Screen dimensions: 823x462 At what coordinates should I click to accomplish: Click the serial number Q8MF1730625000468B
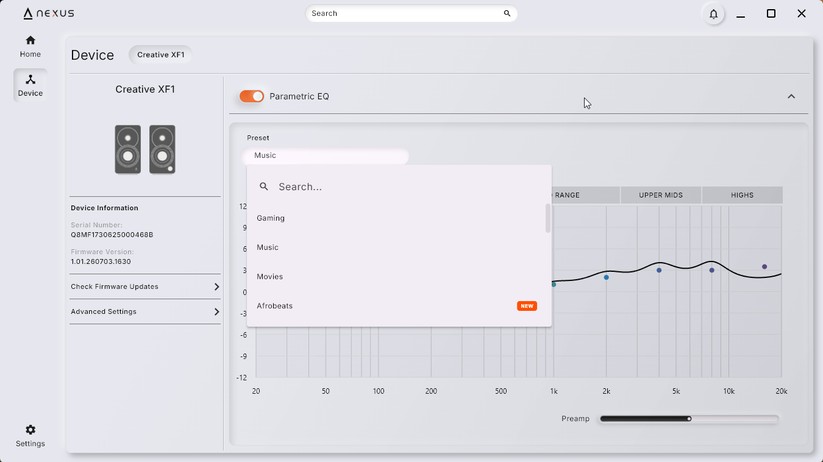112,235
